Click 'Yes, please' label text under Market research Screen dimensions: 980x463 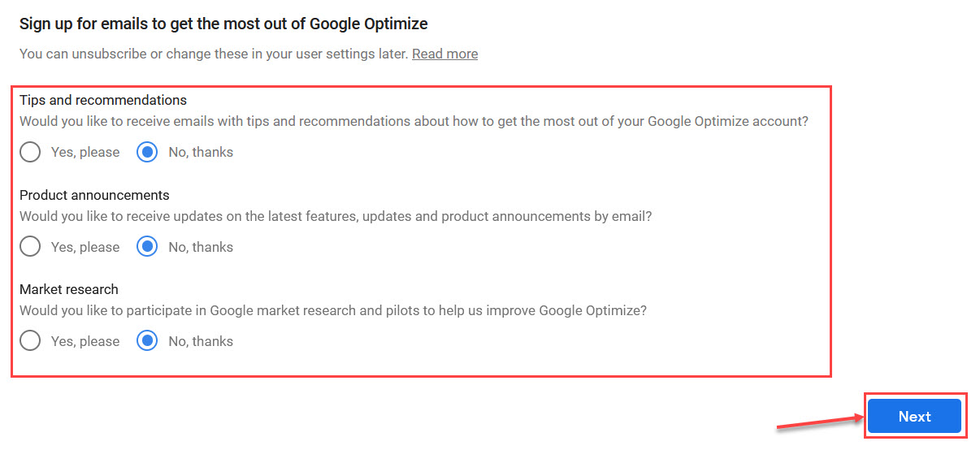[x=85, y=341]
